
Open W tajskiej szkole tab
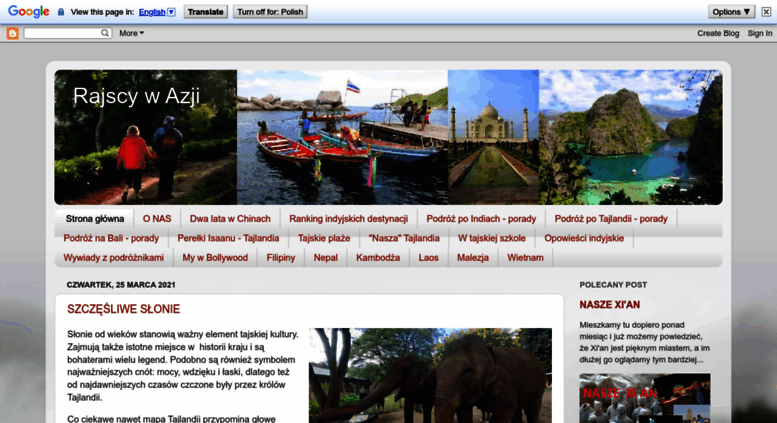(x=492, y=238)
